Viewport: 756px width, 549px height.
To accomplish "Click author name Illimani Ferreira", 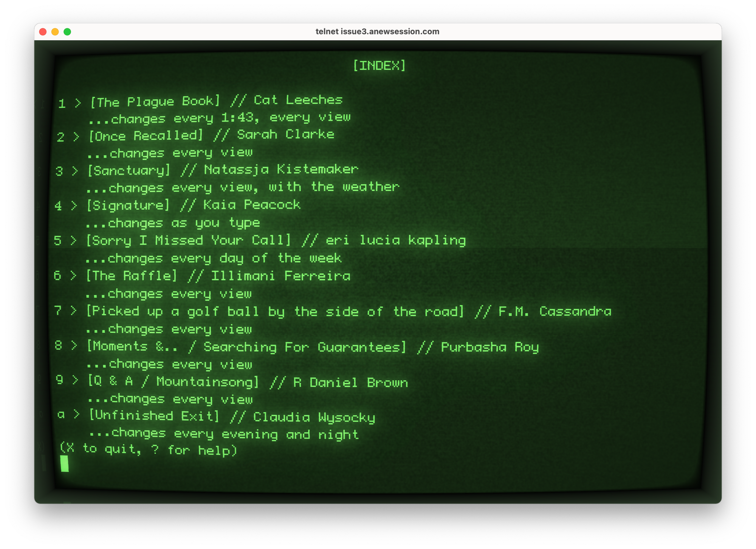I will (280, 276).
